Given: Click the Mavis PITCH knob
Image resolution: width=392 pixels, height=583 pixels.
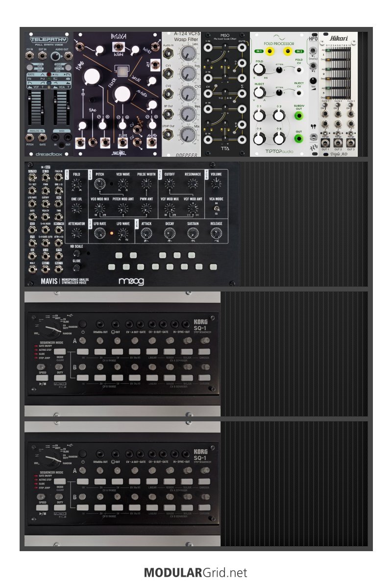Looking at the screenshot, I should [x=99, y=184].
